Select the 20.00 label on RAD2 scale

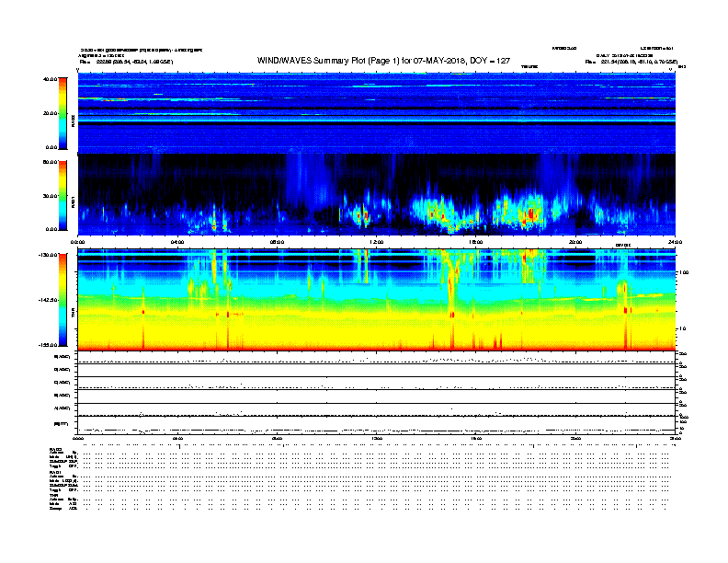point(51,113)
